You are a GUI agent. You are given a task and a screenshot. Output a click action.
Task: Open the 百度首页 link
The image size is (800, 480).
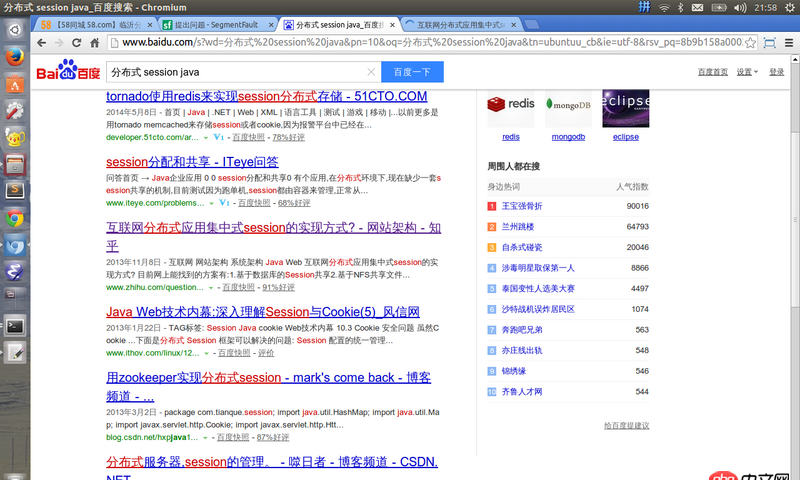[x=713, y=72]
